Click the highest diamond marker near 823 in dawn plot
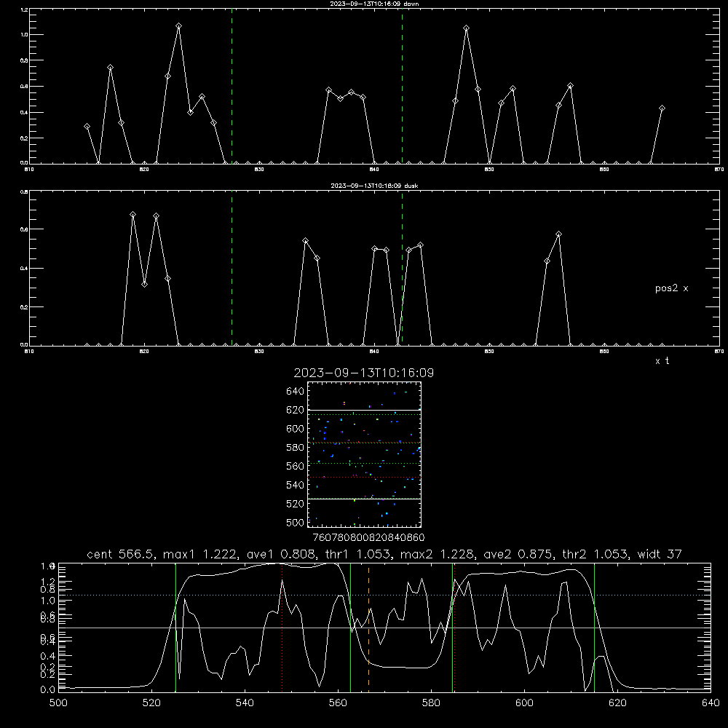This screenshot has height=728, width=728. 179,26
